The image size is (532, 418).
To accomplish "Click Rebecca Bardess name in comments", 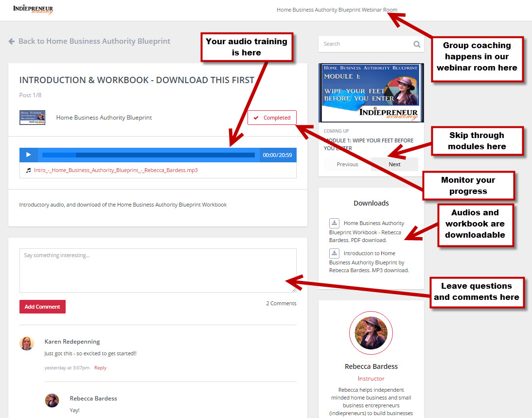I will 93,399.
